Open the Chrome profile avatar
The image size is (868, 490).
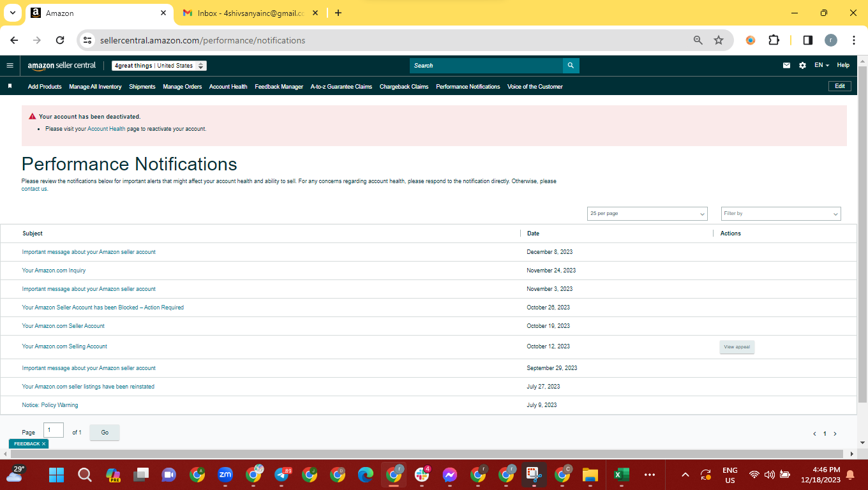pyautogui.click(x=830, y=40)
